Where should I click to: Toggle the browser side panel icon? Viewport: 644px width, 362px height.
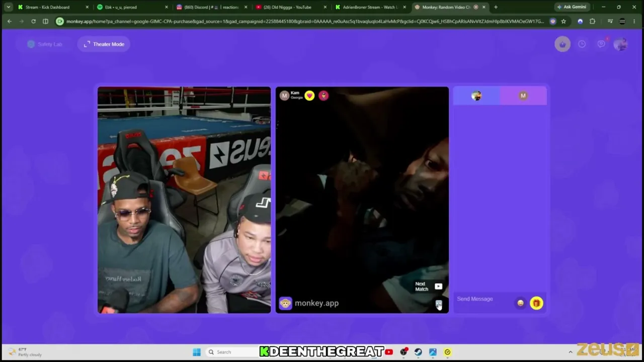[45, 21]
